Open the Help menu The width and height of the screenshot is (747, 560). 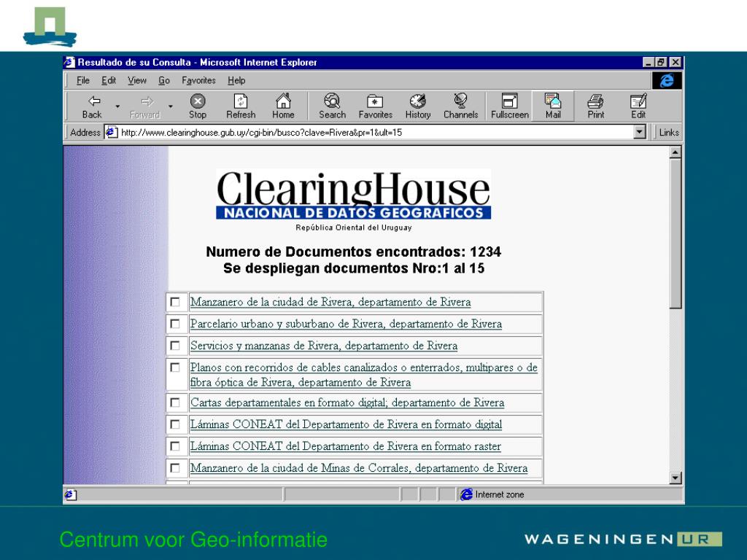236,80
